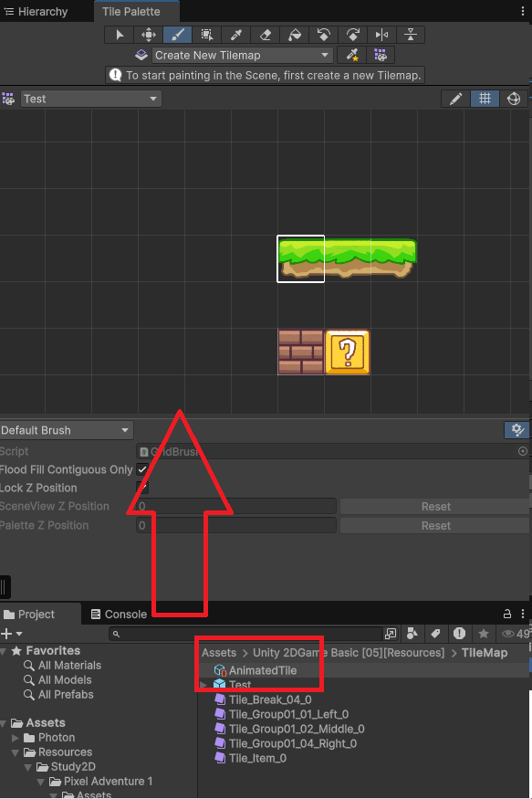The width and height of the screenshot is (532, 799).
Task: Open the Create New Tilemap dropdown
Action: (x=243, y=55)
